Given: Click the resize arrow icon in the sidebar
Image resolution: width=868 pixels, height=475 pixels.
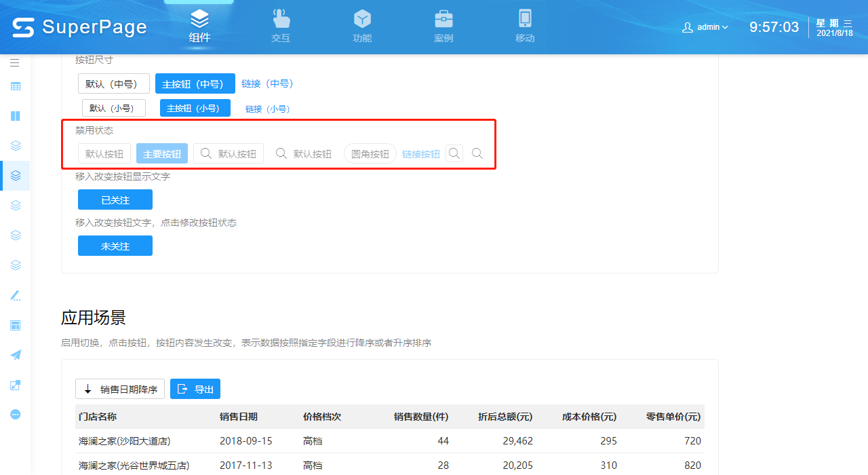Looking at the screenshot, I should [x=15, y=385].
